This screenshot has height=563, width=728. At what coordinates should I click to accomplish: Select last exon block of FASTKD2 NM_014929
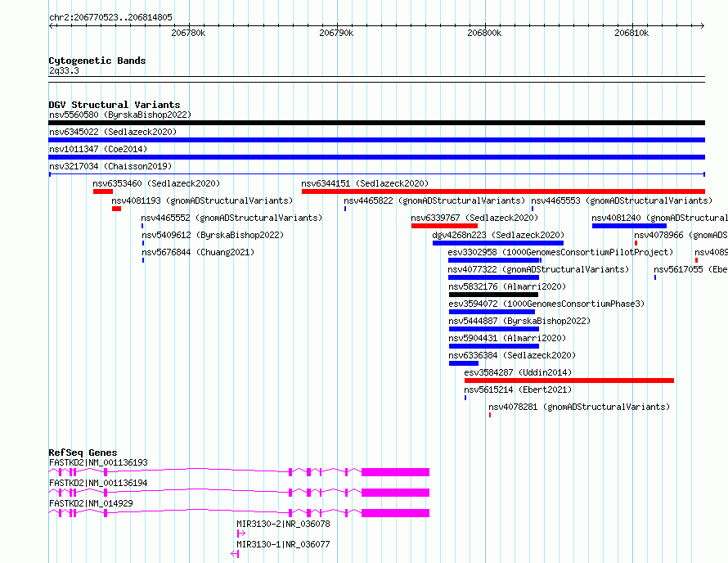pyautogui.click(x=396, y=513)
